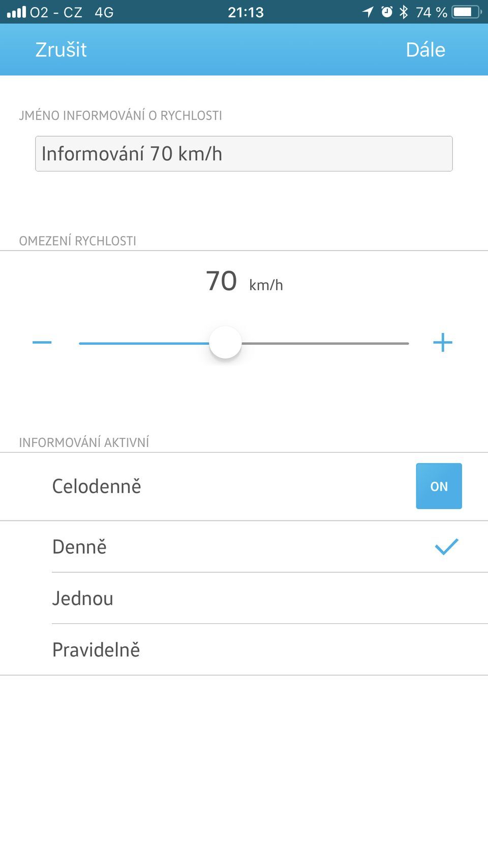
Task: Tap the Bluetooth status icon
Action: click(404, 12)
